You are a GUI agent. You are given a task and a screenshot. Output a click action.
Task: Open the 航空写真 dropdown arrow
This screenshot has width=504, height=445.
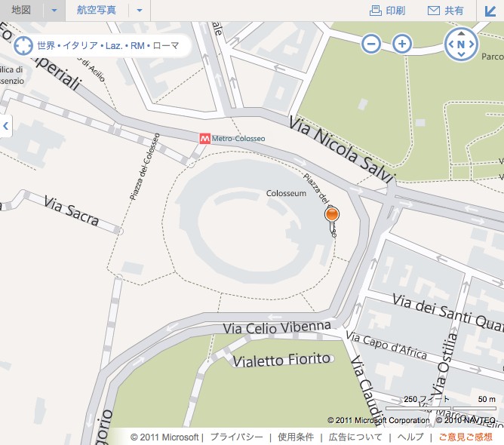(140, 11)
